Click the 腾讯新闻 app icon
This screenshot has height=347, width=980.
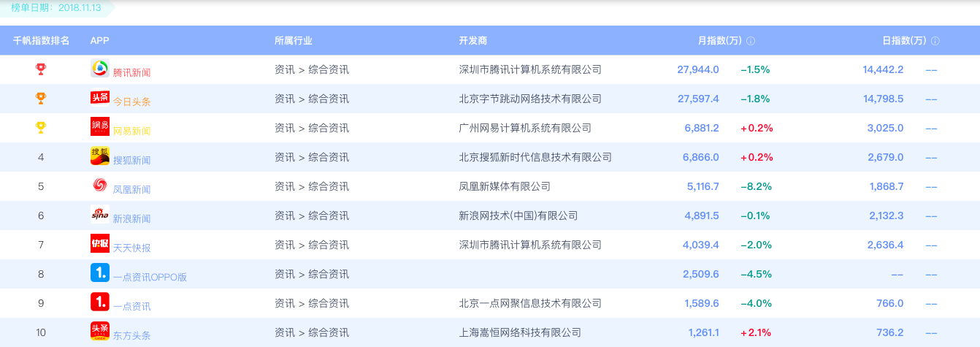click(x=99, y=69)
